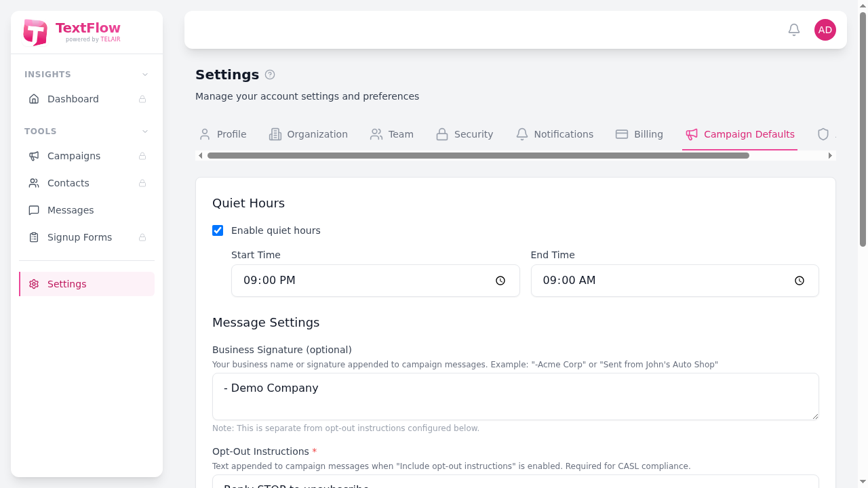Screen dimensions: 868x488
Task: Click the Business Signature text field
Action: click(515, 396)
